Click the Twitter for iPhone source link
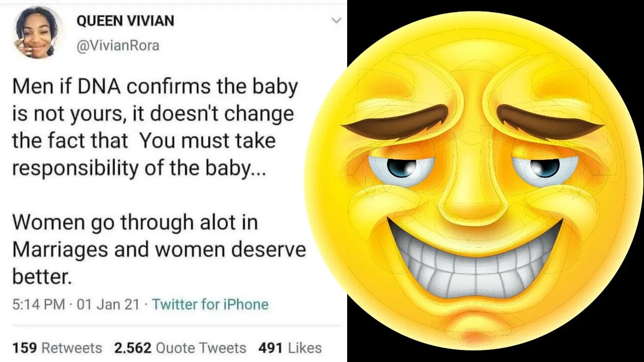Viewport: 644px width, 362px height. click(x=210, y=304)
